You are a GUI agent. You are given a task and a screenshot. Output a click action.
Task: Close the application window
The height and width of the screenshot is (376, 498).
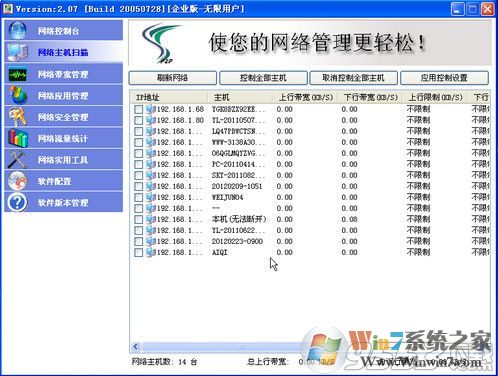point(488,9)
